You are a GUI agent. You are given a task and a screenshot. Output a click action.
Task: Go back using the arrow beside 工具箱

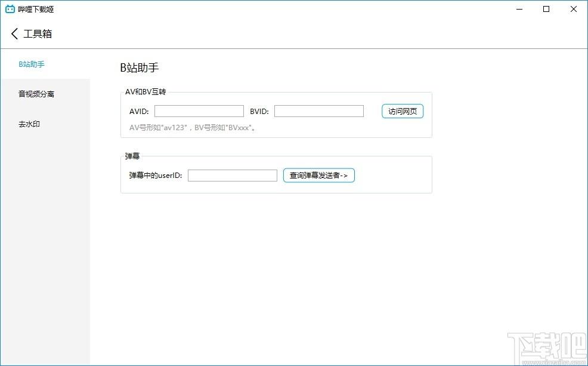(14, 34)
